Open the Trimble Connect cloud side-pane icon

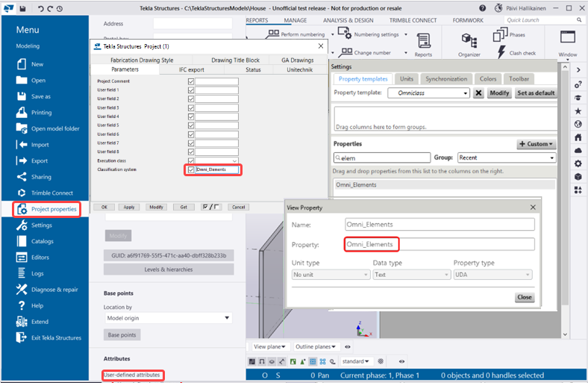pyautogui.click(x=578, y=150)
